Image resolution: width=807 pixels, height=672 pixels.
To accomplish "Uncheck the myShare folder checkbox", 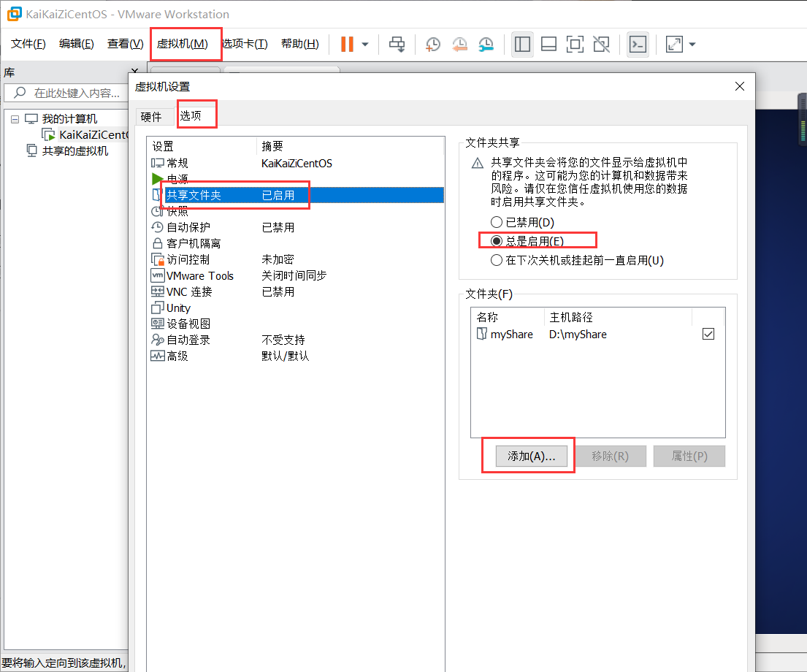I will click(x=708, y=335).
